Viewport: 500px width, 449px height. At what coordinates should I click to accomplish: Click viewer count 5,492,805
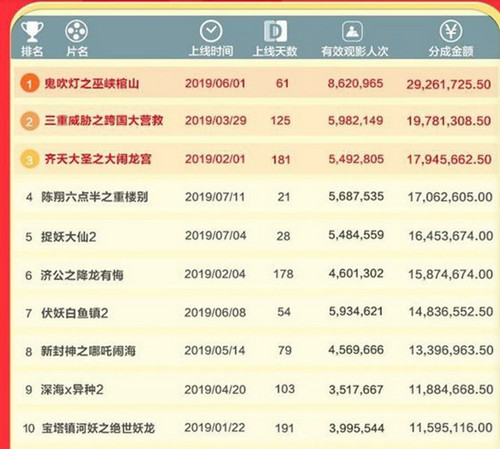click(356, 159)
